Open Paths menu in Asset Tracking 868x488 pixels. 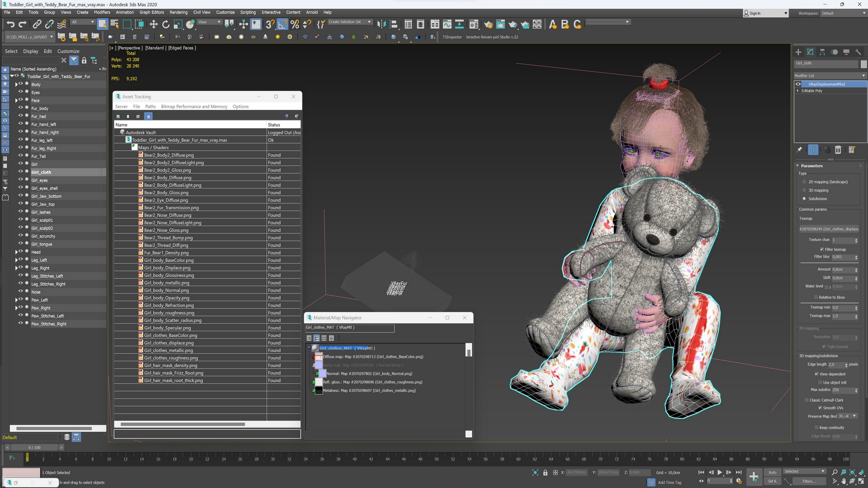point(150,107)
